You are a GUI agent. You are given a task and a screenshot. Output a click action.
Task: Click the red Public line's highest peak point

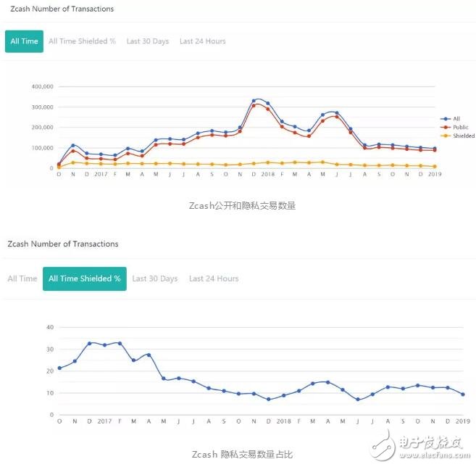254,105
